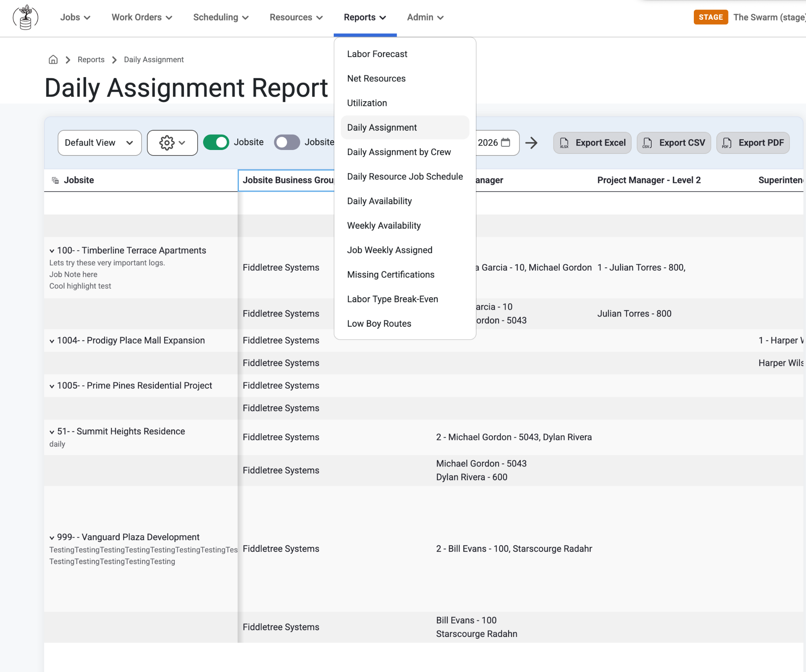Open Low Boy Routes report
806x672 pixels.
pos(405,324)
